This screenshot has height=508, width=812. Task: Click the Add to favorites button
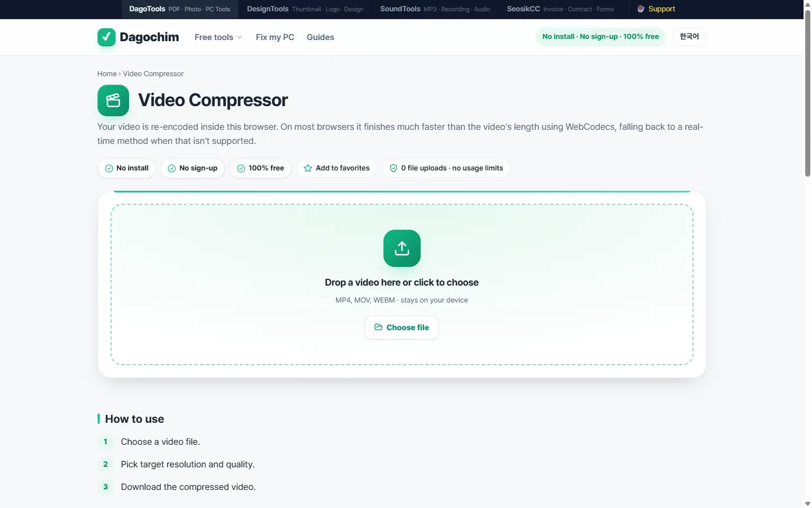point(337,168)
